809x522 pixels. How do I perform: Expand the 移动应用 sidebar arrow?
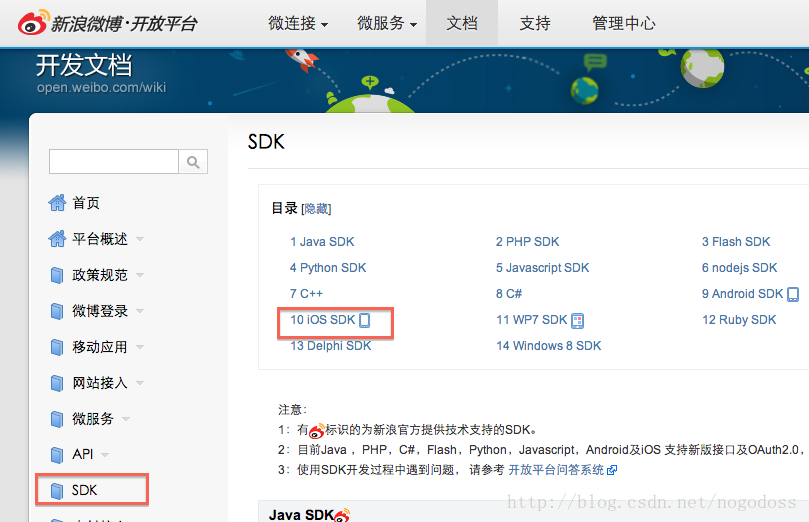point(140,347)
